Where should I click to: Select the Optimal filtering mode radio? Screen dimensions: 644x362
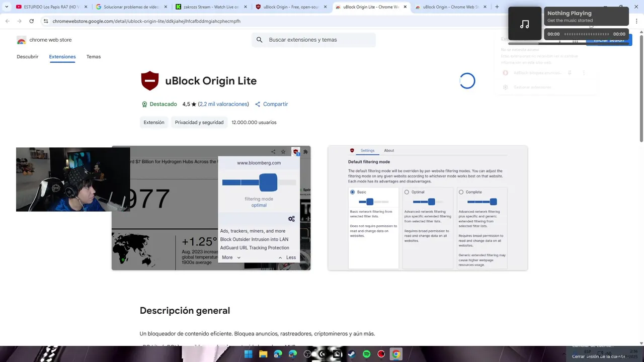[407, 192]
